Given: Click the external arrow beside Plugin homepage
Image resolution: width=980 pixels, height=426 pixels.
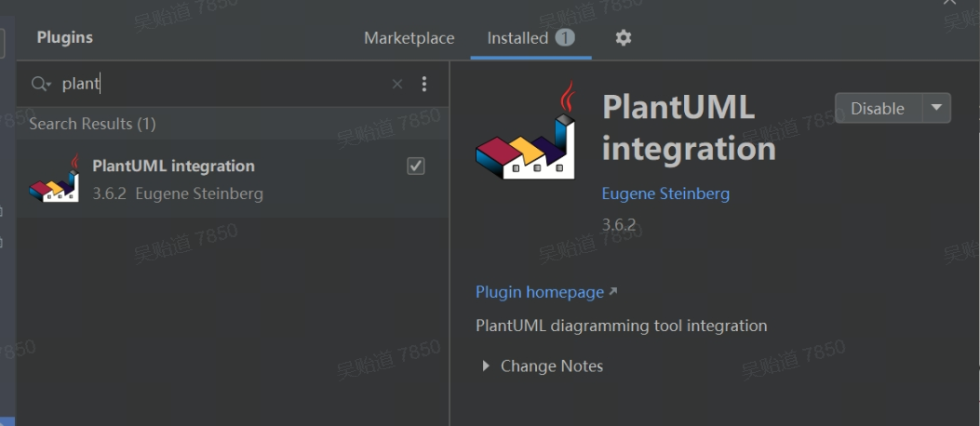Looking at the screenshot, I should (x=612, y=292).
